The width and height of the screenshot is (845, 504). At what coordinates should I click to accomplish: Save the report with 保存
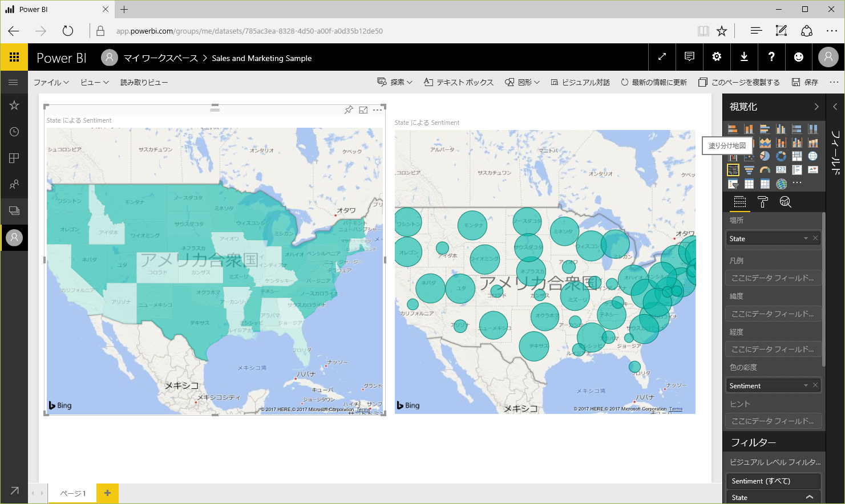pos(805,83)
